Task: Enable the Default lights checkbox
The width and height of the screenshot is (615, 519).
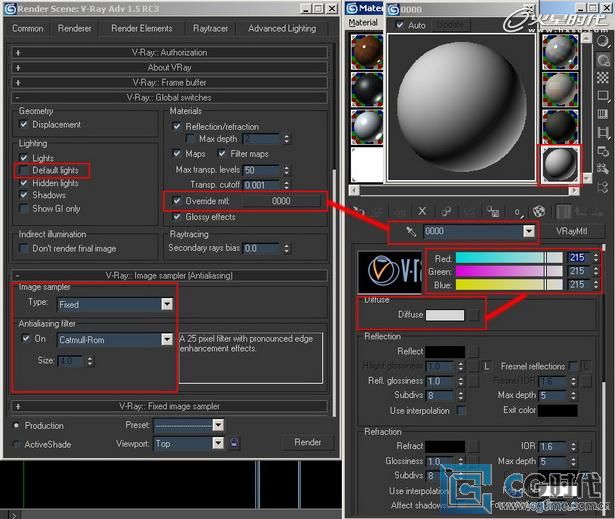Action: click(24, 170)
